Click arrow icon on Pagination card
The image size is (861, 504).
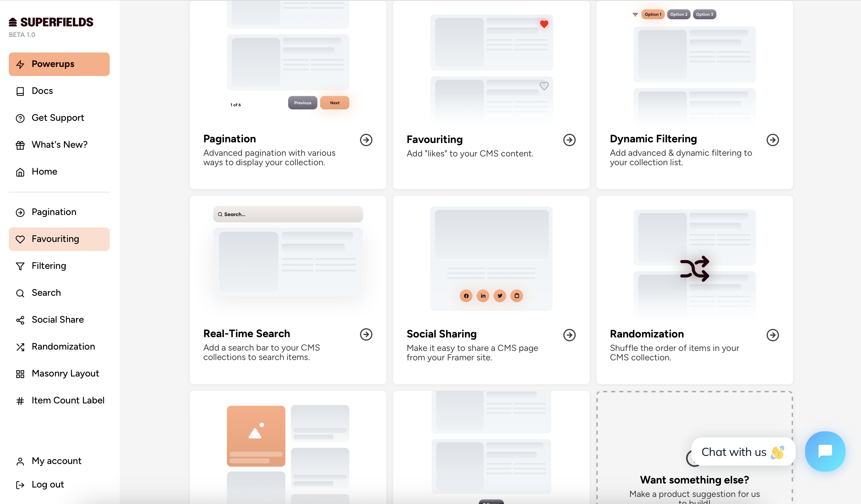click(366, 140)
